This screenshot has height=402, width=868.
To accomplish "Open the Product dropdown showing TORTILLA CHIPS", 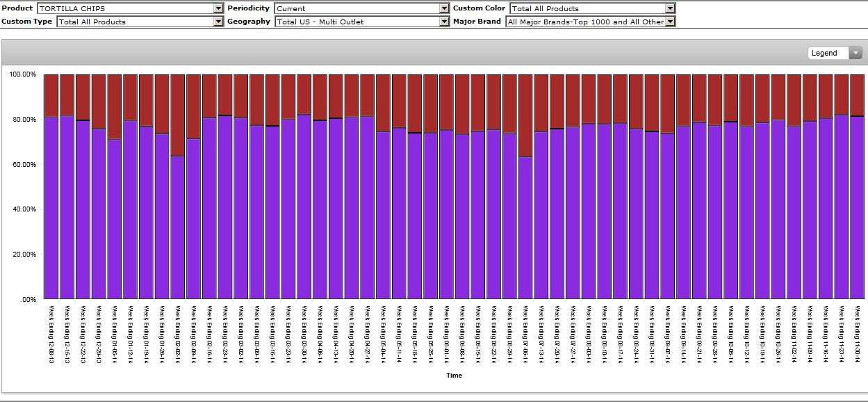I will [x=129, y=8].
